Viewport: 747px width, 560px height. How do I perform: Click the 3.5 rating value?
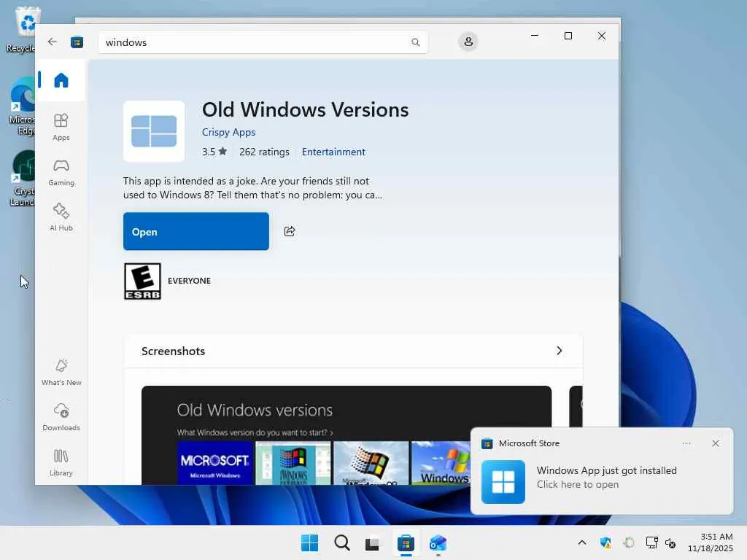click(x=209, y=152)
